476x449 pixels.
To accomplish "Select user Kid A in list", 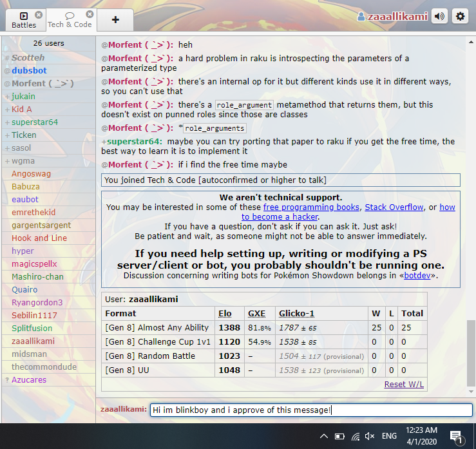I will pyautogui.click(x=48, y=110).
